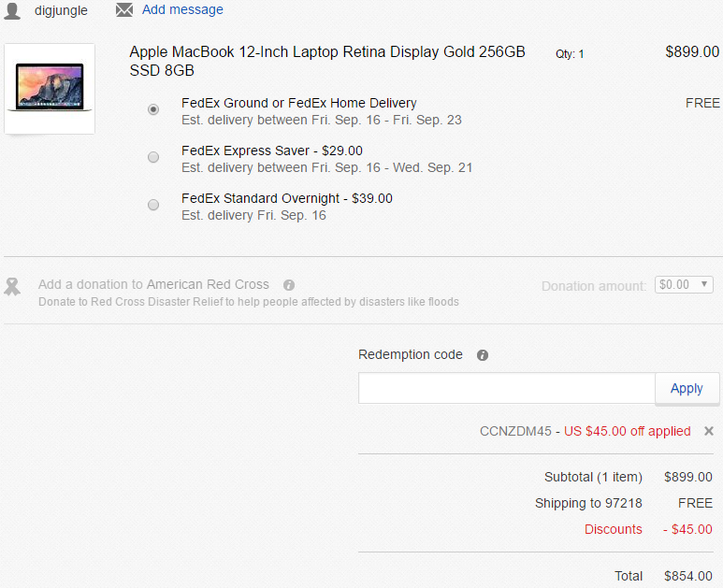Image resolution: width=723 pixels, height=588 pixels.
Task: Click the donation ribbon icon
Action: pyautogui.click(x=13, y=286)
